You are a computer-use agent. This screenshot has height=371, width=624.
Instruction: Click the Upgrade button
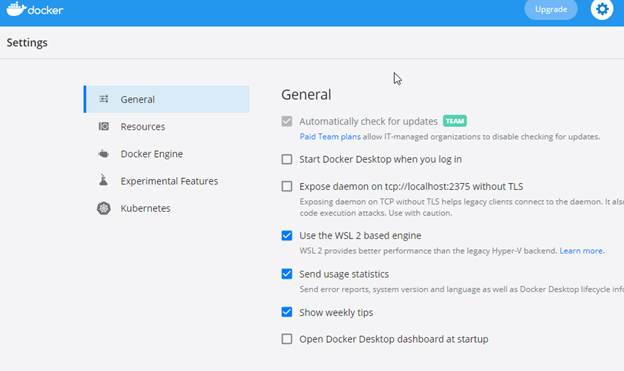[x=551, y=9]
